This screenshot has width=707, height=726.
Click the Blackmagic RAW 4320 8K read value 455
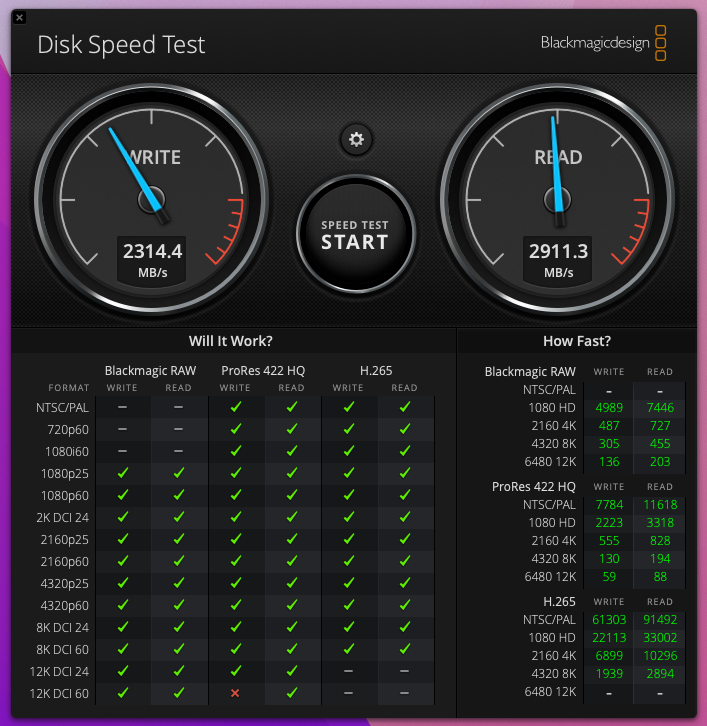660,444
